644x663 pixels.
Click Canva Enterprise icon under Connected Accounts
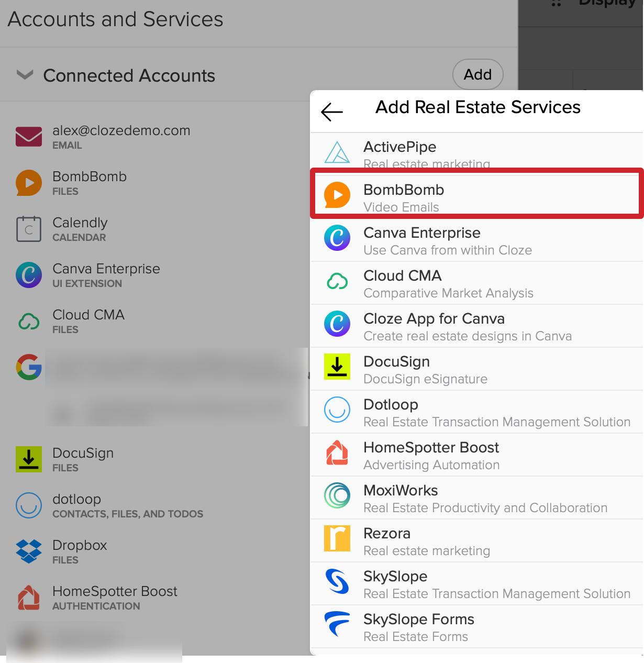point(29,275)
